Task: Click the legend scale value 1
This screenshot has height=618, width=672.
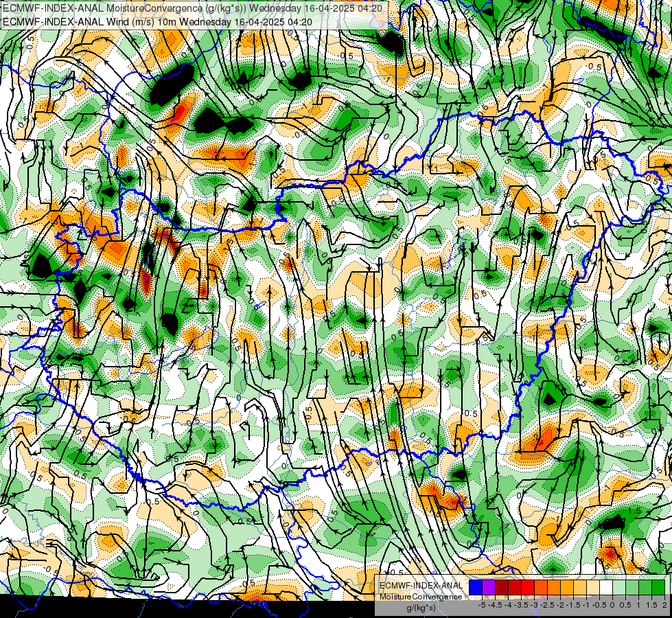Action: click(638, 605)
